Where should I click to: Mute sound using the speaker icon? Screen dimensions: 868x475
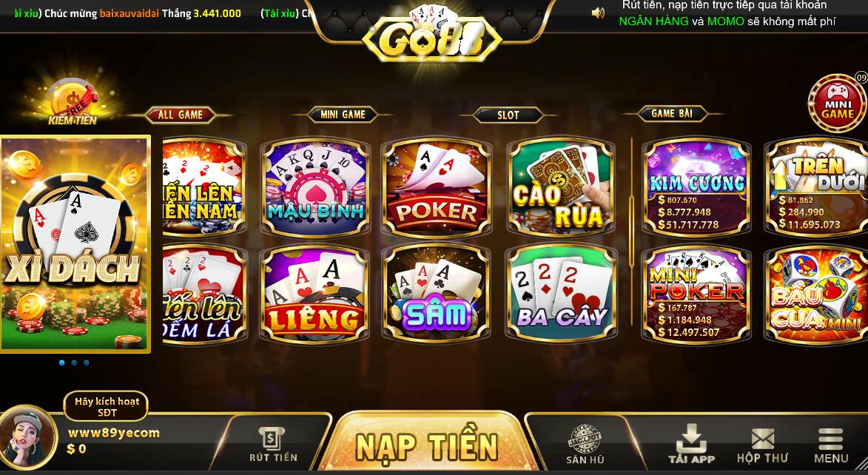(599, 13)
